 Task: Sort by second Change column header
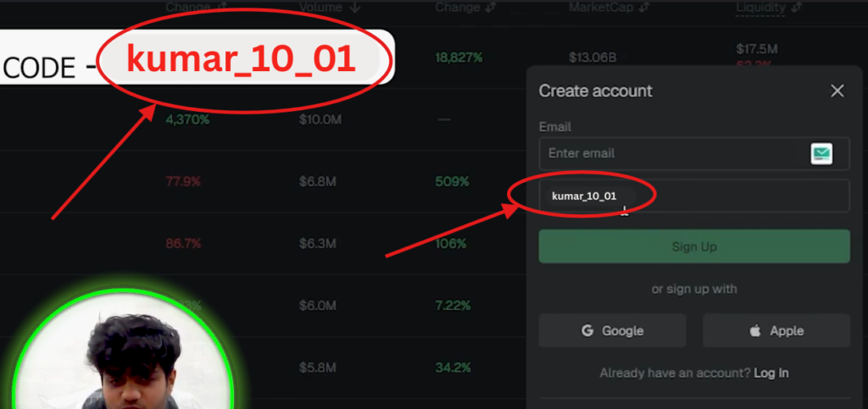tap(465, 7)
